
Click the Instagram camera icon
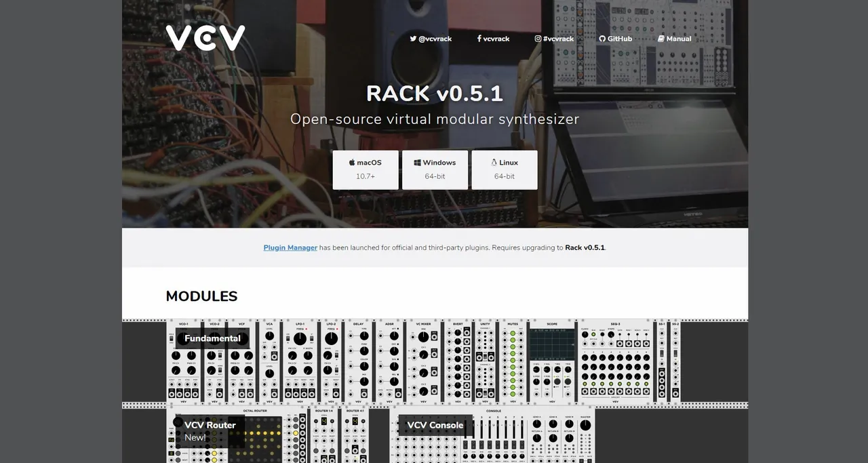point(538,39)
